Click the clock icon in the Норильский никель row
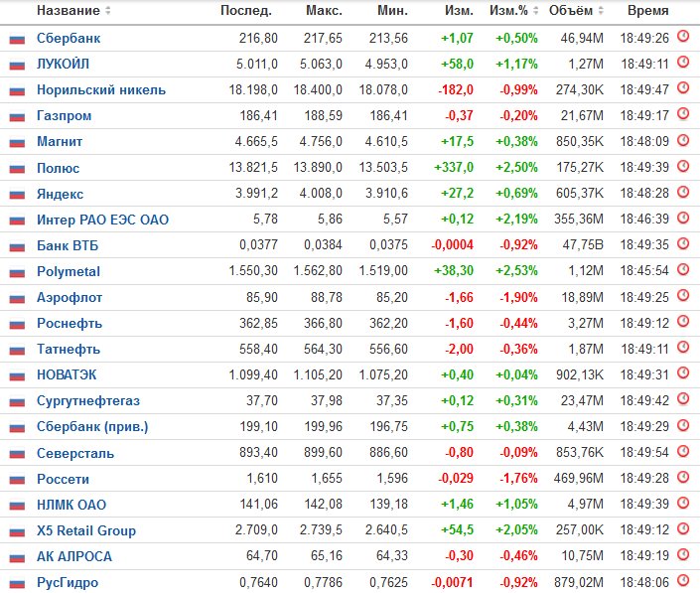 (x=683, y=88)
